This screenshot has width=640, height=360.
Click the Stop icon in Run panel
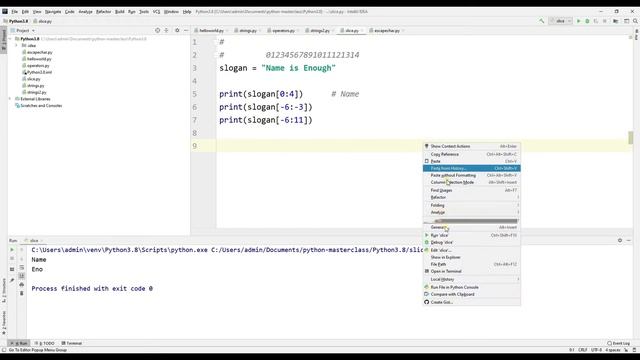coord(12,258)
